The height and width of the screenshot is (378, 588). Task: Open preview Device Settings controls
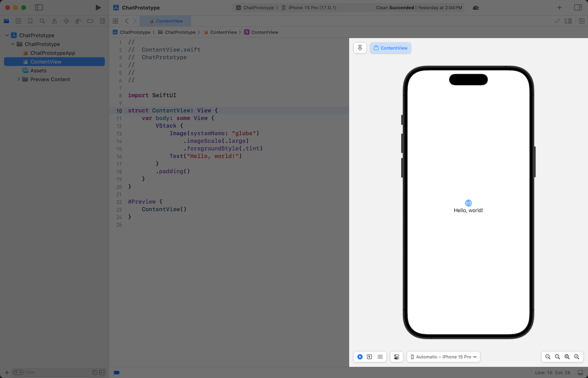tap(396, 357)
